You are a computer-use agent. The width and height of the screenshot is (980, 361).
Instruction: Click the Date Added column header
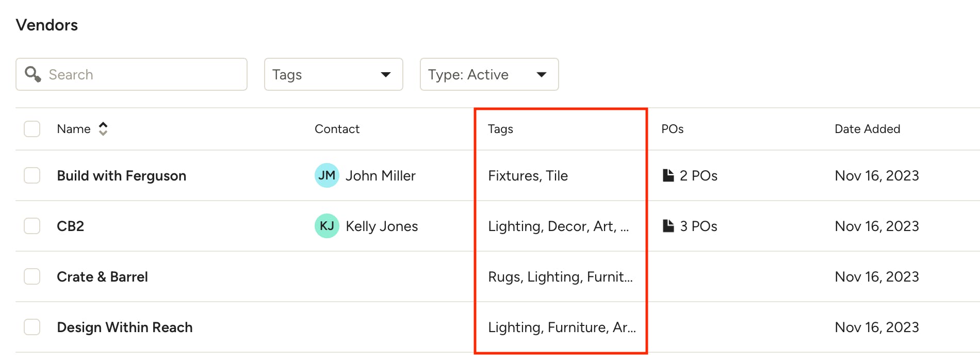868,129
